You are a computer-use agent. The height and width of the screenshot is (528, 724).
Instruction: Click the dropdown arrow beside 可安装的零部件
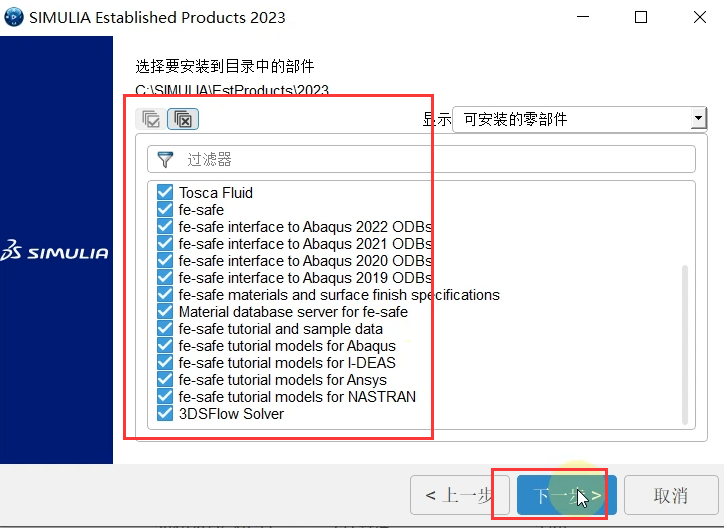click(x=699, y=119)
